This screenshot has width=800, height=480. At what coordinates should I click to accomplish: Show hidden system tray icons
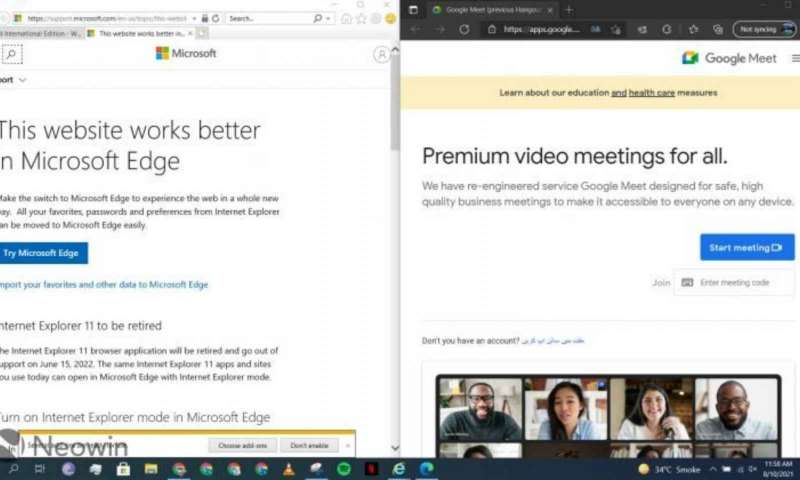(x=713, y=469)
